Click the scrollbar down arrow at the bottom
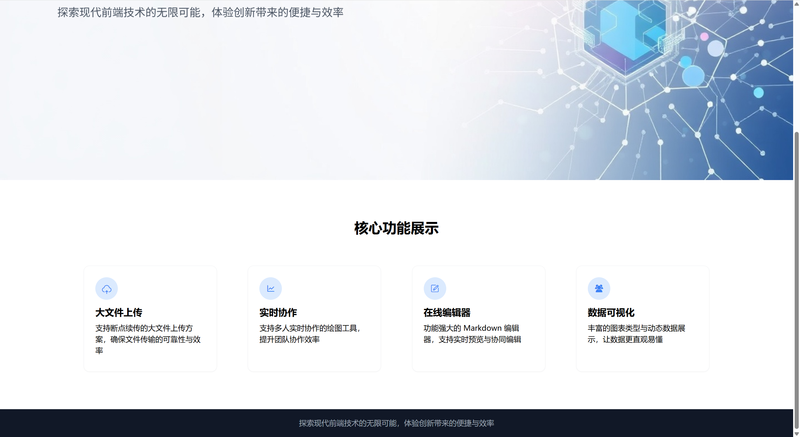The image size is (800, 437). [x=796, y=433]
